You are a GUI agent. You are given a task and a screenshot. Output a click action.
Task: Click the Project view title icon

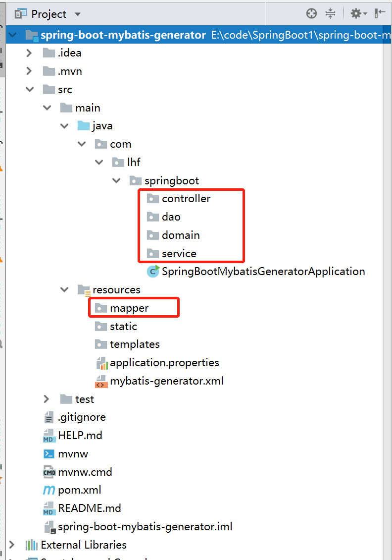click(20, 13)
